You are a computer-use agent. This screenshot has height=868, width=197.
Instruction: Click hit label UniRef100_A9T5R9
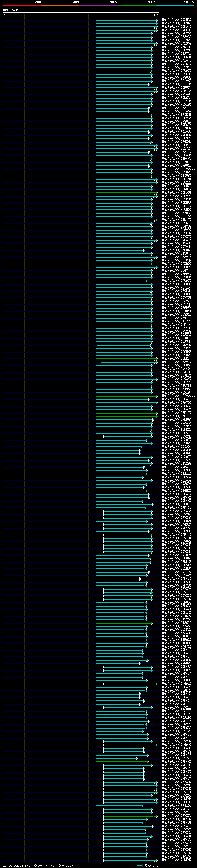pos(177,460)
